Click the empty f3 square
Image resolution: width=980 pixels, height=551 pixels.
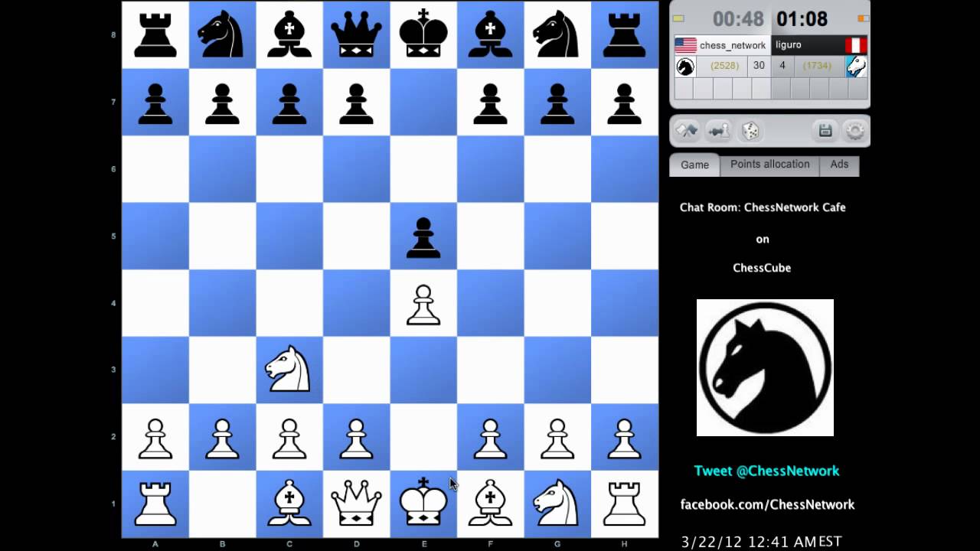491,370
